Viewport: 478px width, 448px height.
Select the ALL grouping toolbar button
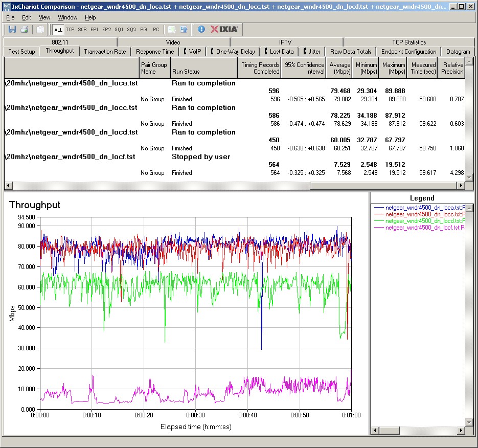[x=58, y=30]
